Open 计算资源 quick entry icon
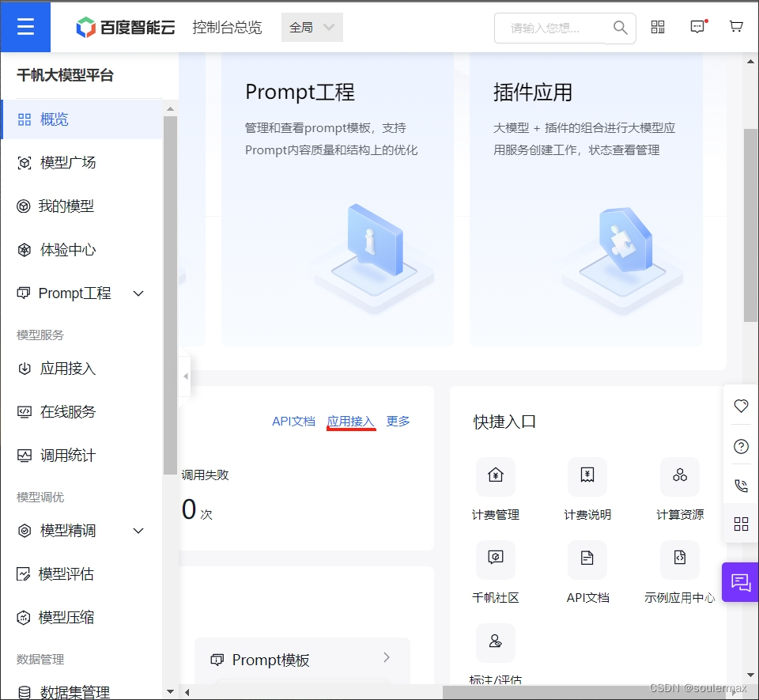Image resolution: width=759 pixels, height=700 pixels. pyautogui.click(x=680, y=476)
